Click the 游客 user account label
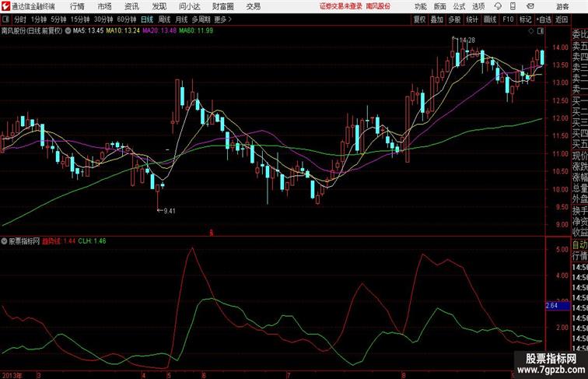This screenshot has height=379, width=588. 562,7
